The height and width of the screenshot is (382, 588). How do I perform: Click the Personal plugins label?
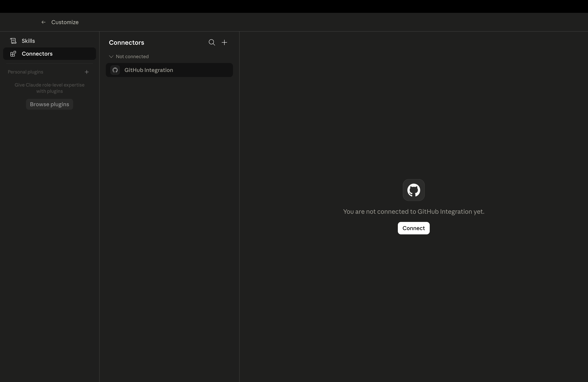point(25,72)
